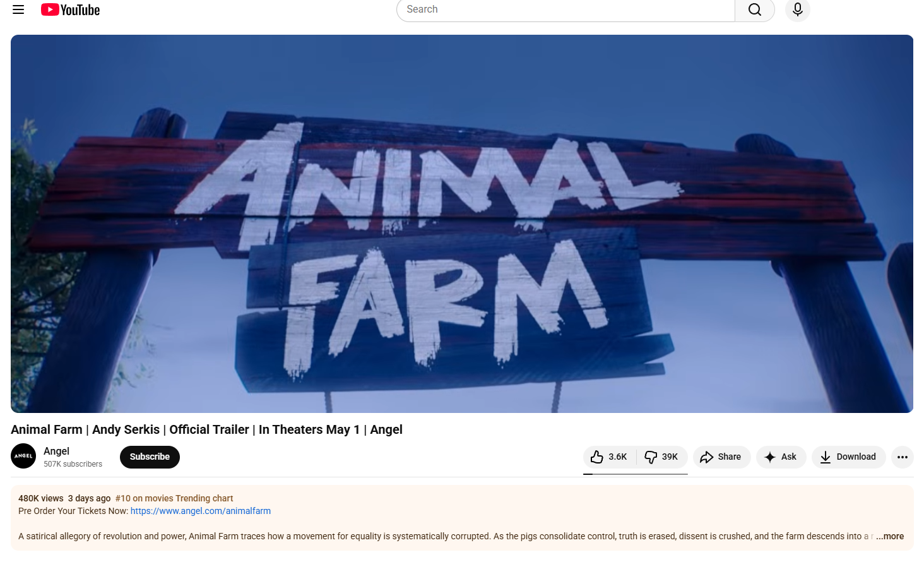Download the video
The image size is (924, 562).
[848, 457]
